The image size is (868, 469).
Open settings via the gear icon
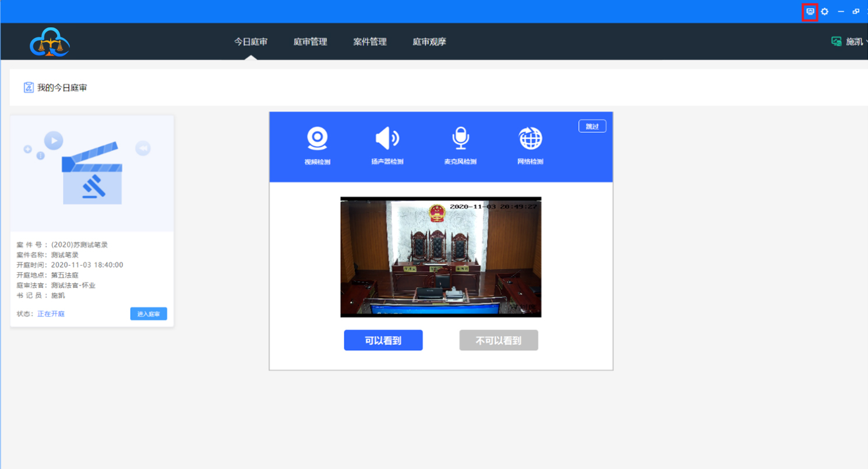pyautogui.click(x=825, y=12)
